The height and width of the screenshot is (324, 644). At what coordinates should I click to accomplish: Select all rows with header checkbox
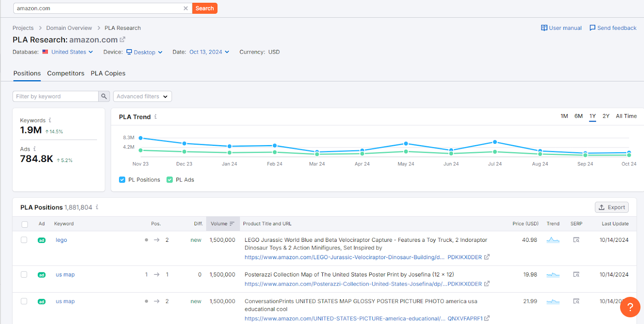pos(25,224)
